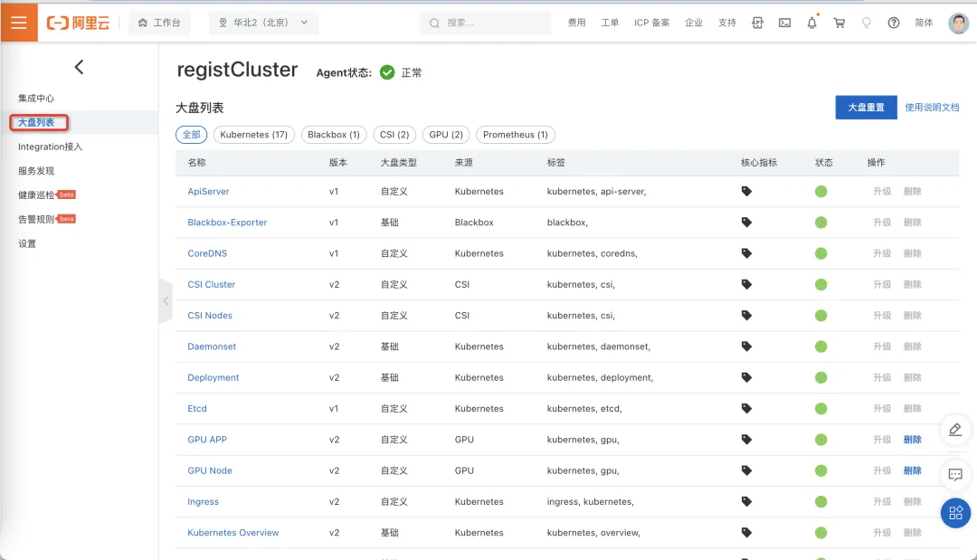Image resolution: width=977 pixels, height=560 pixels.
Task: Open Integration接入 in sidebar
Action: 50,147
